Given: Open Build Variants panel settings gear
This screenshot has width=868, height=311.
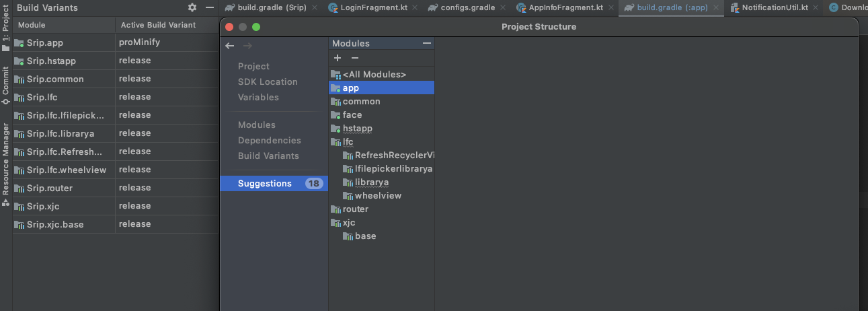Looking at the screenshot, I should [192, 7].
